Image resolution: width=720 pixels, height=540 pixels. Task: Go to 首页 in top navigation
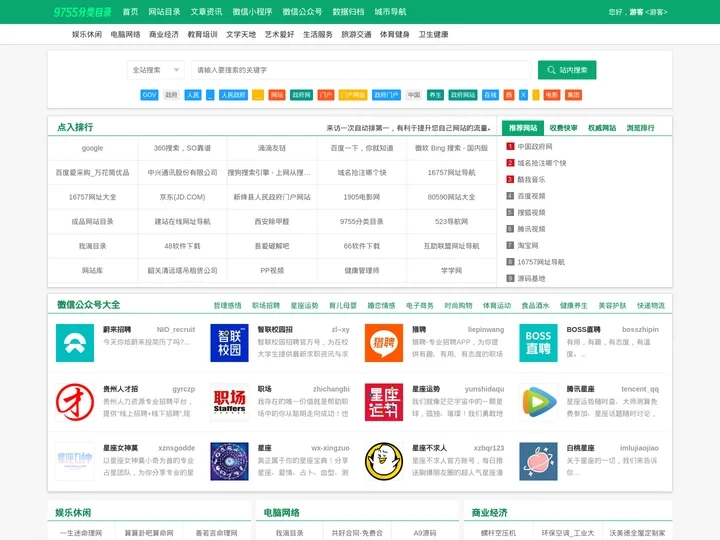(130, 12)
